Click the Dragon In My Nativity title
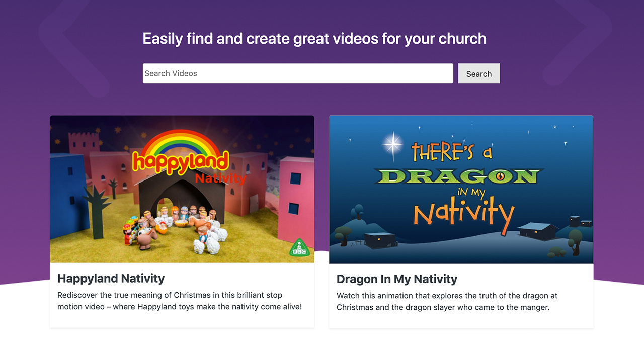This screenshot has height=362, width=644. (397, 279)
